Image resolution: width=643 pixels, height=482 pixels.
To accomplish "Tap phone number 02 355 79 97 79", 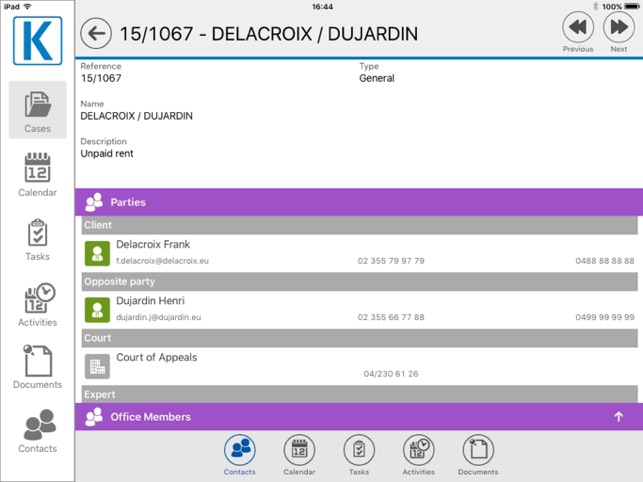I will tap(391, 261).
